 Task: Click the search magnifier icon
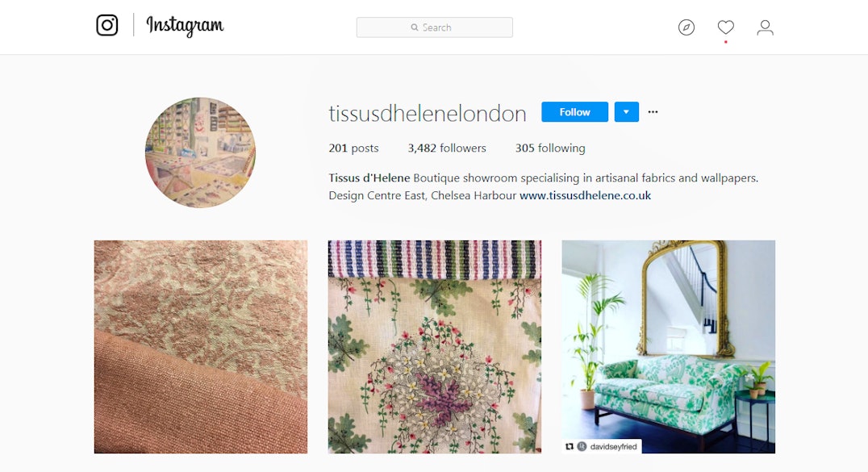[414, 27]
